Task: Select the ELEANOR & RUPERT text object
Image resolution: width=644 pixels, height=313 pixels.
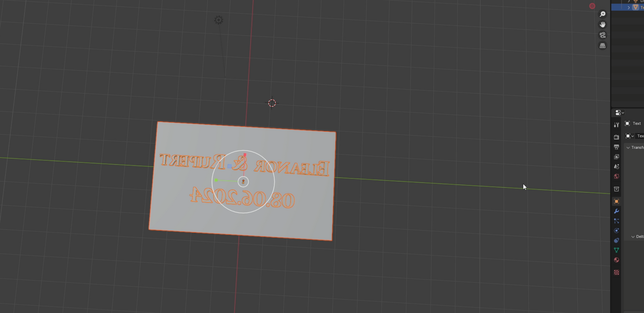Action: coord(244,165)
